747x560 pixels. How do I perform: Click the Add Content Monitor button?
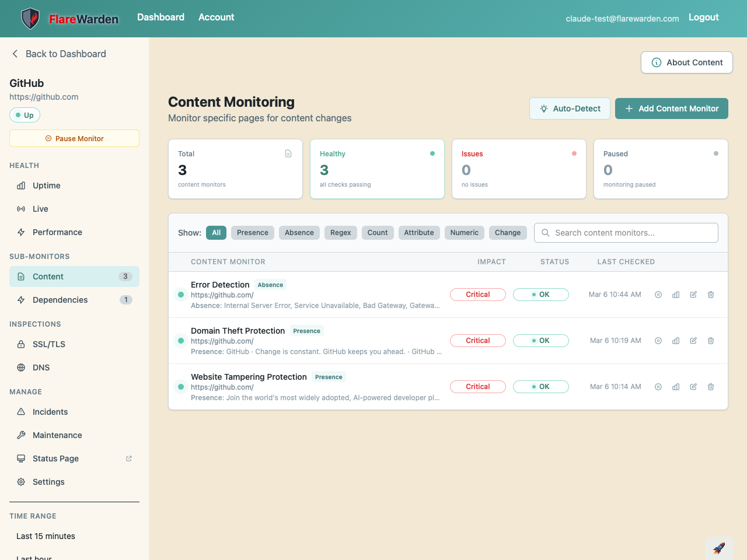click(x=671, y=108)
